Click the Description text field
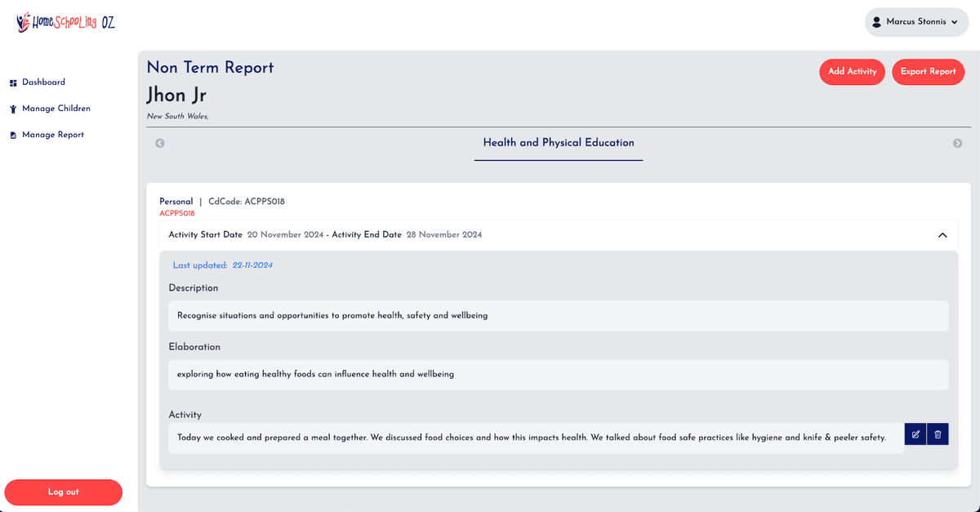 point(559,315)
